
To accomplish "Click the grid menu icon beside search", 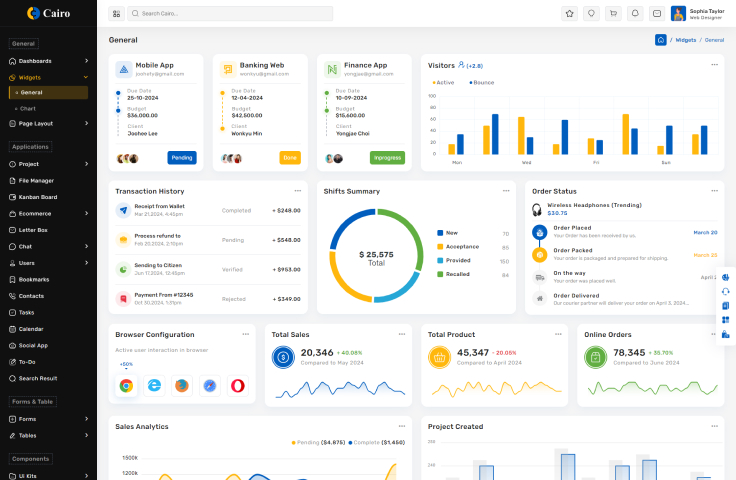I will coord(116,14).
